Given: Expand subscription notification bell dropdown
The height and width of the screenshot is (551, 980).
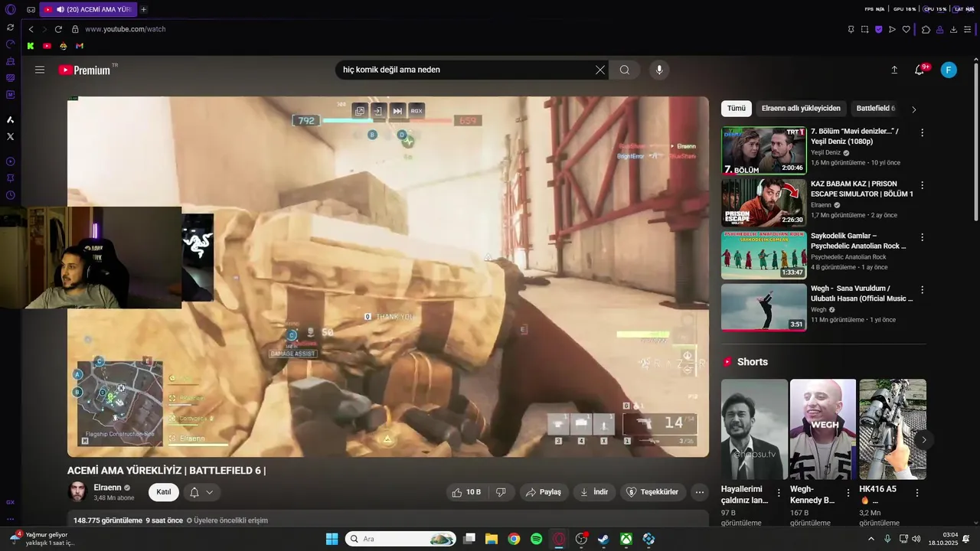Looking at the screenshot, I should 201,492.
